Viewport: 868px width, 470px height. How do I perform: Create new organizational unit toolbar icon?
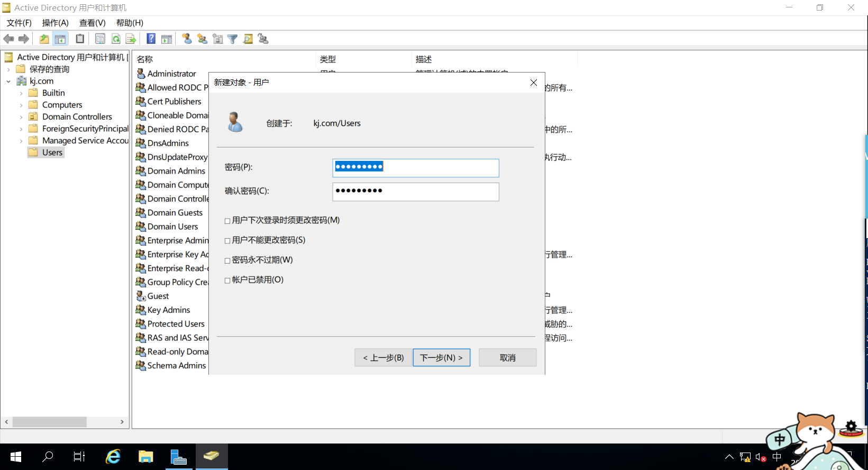[217, 39]
